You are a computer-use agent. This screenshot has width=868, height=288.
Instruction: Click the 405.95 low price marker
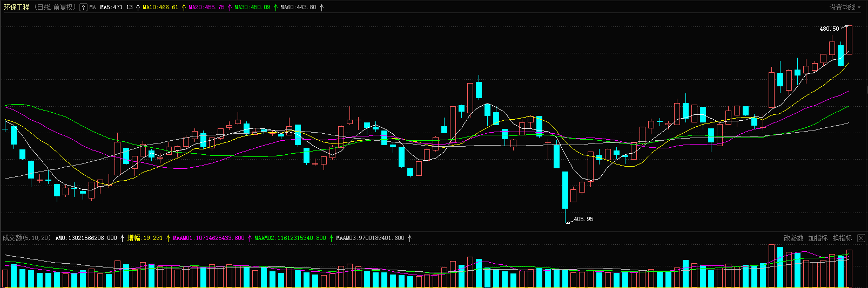(583, 219)
